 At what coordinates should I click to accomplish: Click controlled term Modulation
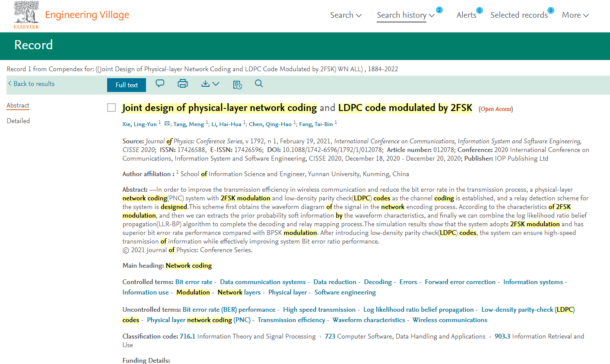tap(193, 292)
